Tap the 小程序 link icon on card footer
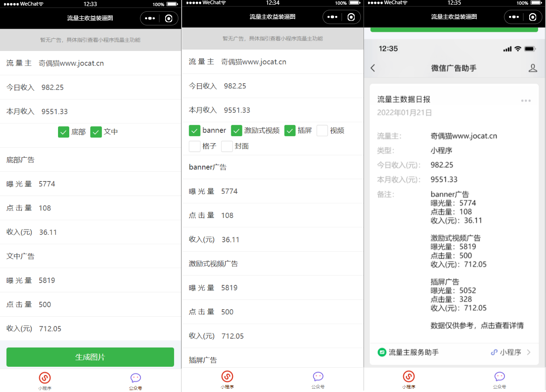Viewport: 546px width, 392px height. pyautogui.click(x=495, y=352)
